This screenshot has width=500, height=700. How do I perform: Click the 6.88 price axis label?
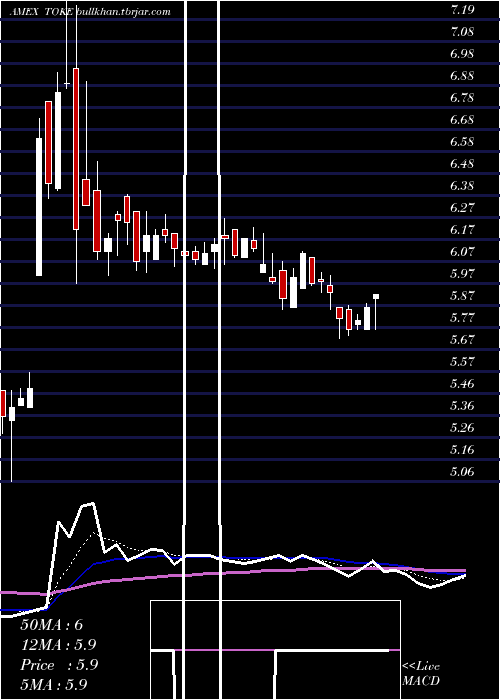coord(462,76)
